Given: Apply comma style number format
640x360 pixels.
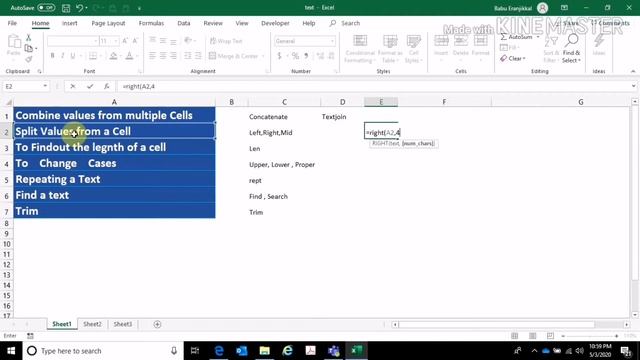Looking at the screenshot, I should [x=306, y=56].
